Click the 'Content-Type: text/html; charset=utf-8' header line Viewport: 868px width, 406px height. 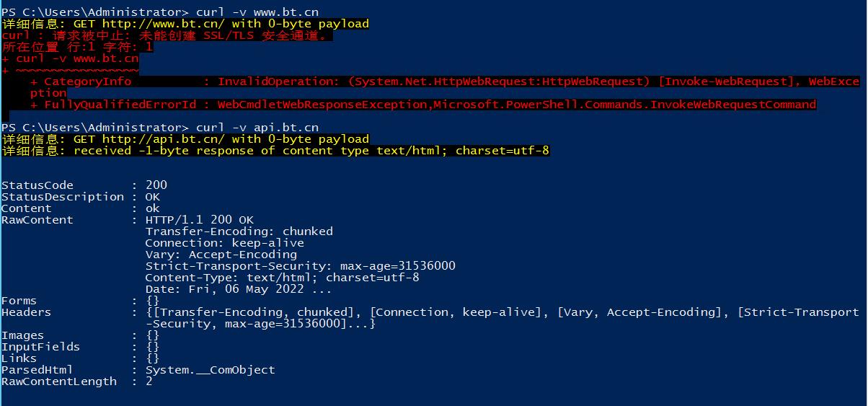point(283,278)
